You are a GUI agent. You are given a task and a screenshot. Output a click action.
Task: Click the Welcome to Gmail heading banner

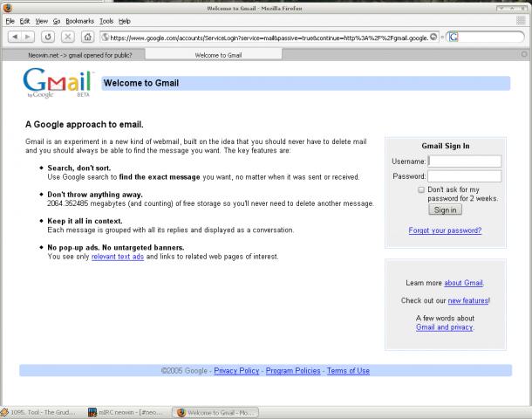(306, 83)
